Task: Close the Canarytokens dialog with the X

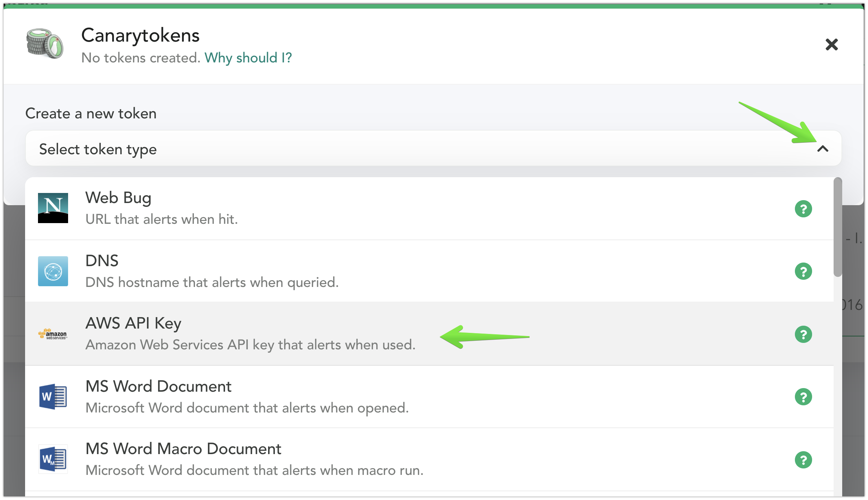Action: click(831, 44)
